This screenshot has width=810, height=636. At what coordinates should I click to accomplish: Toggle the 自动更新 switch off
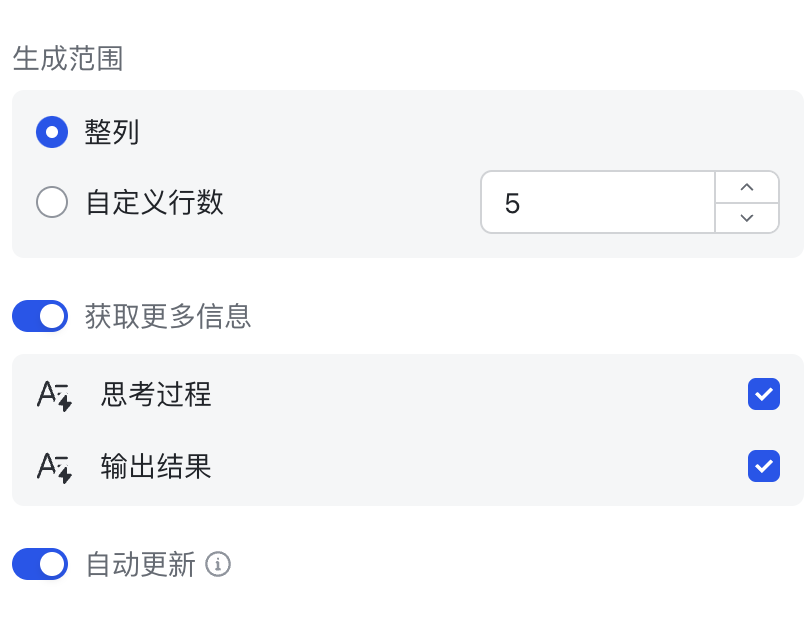point(40,564)
